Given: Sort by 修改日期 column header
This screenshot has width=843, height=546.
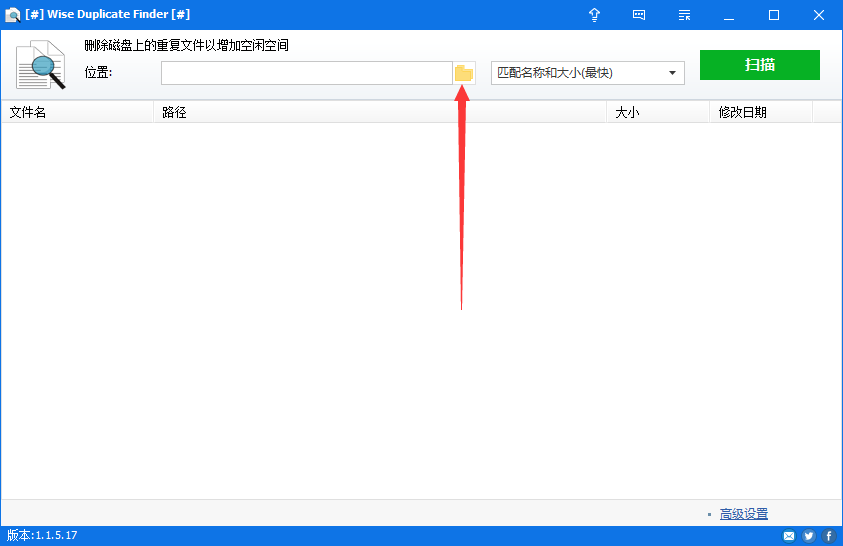Looking at the screenshot, I should click(x=761, y=112).
